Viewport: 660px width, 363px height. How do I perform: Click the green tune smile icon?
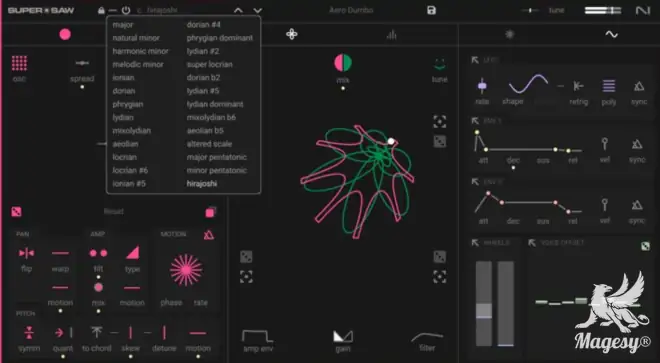(440, 64)
